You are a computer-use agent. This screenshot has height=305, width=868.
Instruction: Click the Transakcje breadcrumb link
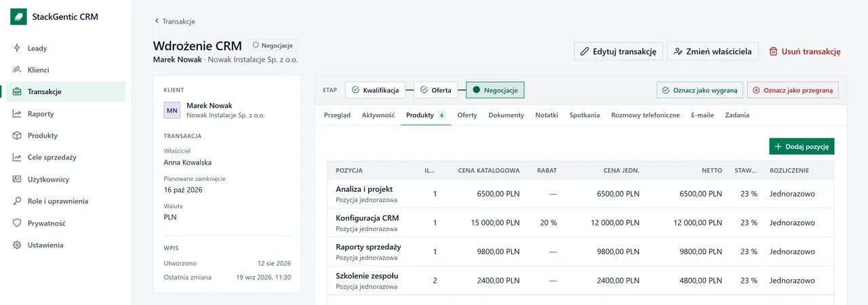coord(178,22)
